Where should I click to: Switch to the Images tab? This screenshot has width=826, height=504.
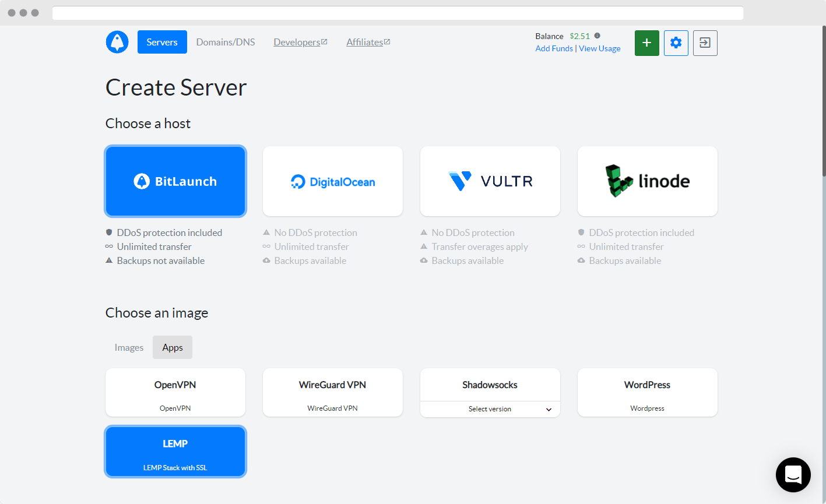(x=129, y=347)
